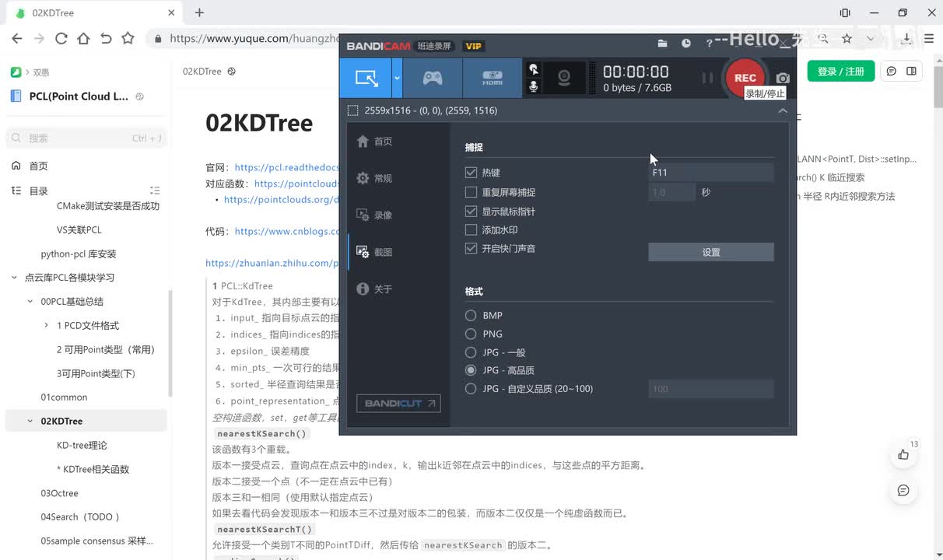Toggle the Yuque sidebar layout icon
This screenshot has width=943, height=560.
[x=911, y=71]
